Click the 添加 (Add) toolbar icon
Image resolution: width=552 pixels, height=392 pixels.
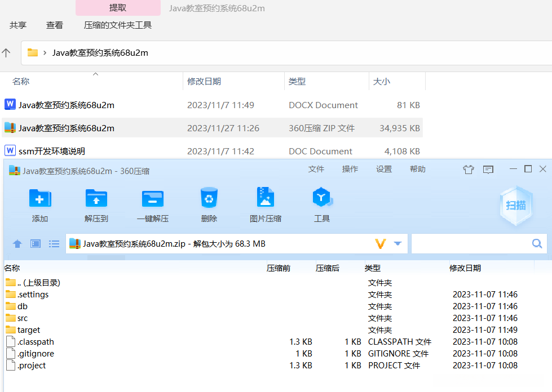pyautogui.click(x=40, y=198)
